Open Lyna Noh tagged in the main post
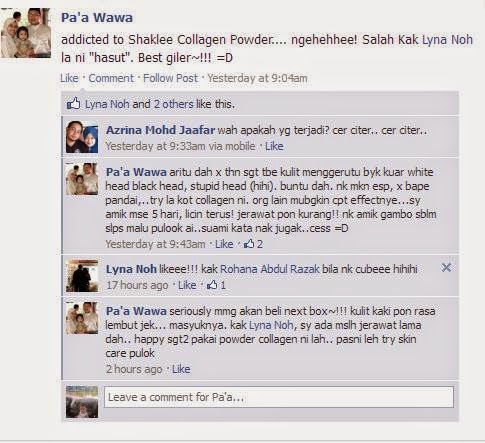Screen dimensions: 485x443 coord(447,39)
